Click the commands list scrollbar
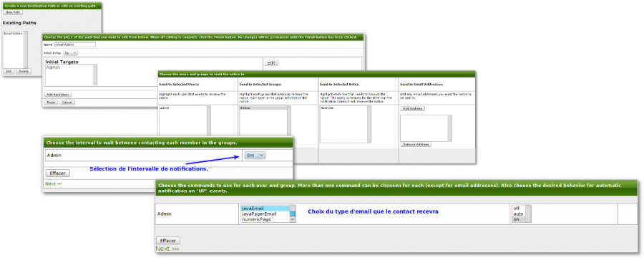 click(293, 214)
